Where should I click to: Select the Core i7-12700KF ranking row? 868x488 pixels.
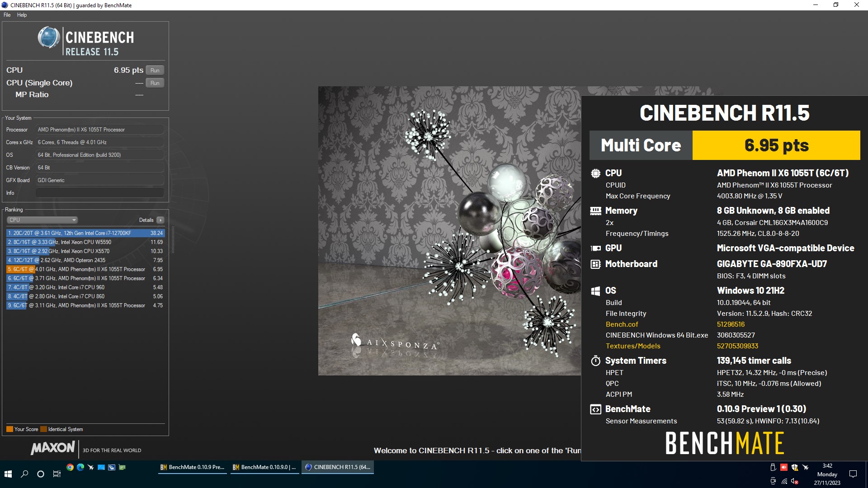pos(85,233)
